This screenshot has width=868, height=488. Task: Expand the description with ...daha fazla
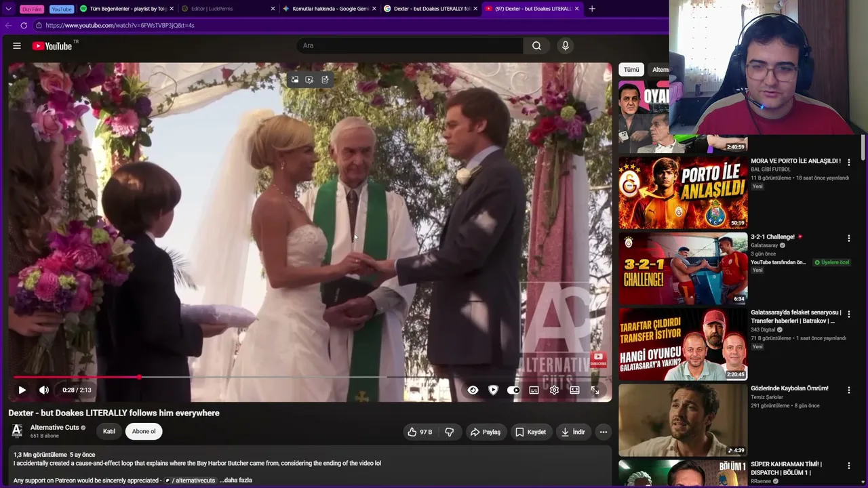tap(236, 480)
